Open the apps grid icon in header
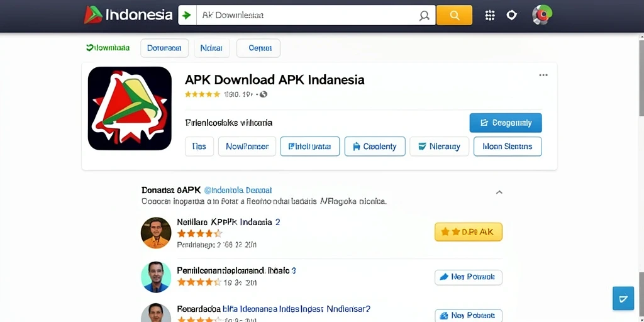 pyautogui.click(x=489, y=15)
